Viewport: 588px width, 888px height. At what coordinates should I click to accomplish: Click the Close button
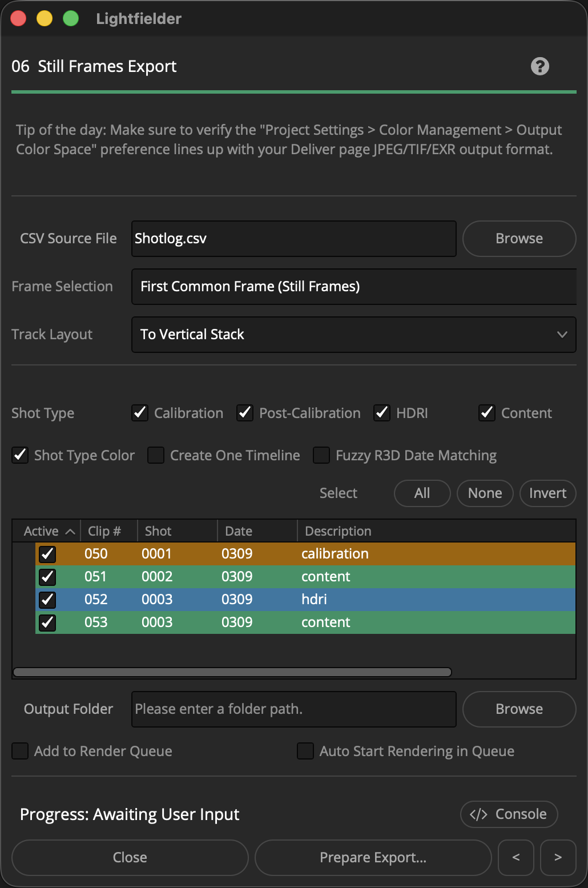tap(130, 857)
